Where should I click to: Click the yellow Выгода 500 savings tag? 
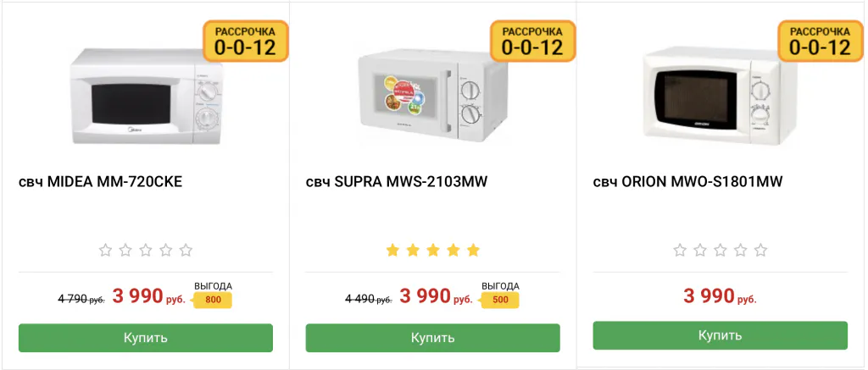coord(500,299)
